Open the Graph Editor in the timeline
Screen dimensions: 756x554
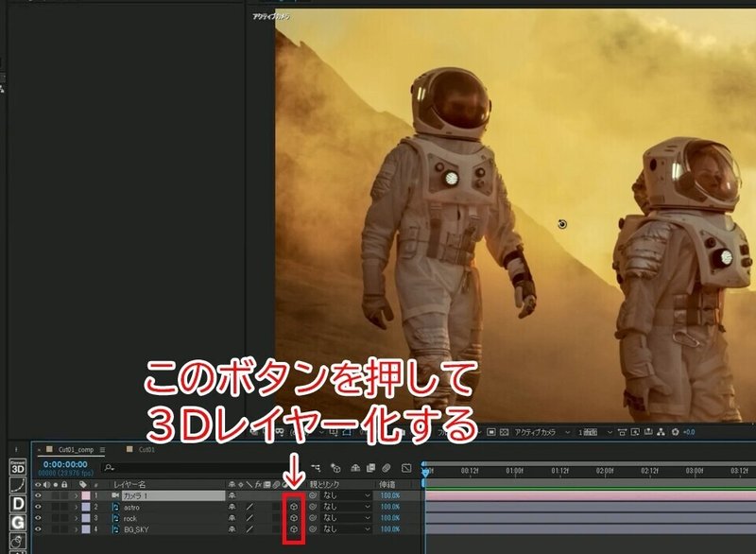point(406,463)
